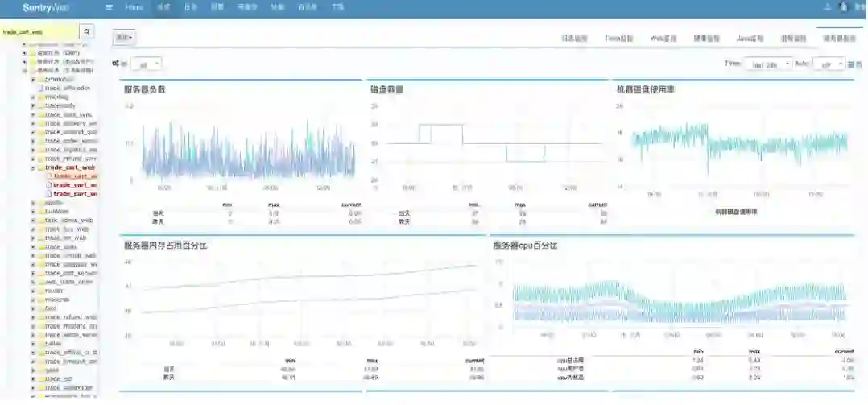Switch to the Web monitoring tab

663,39
